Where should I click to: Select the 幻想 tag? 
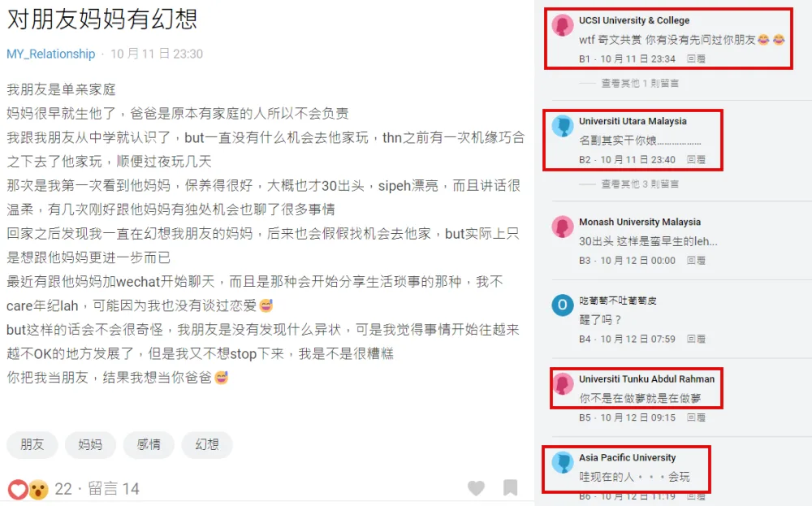coord(207,444)
